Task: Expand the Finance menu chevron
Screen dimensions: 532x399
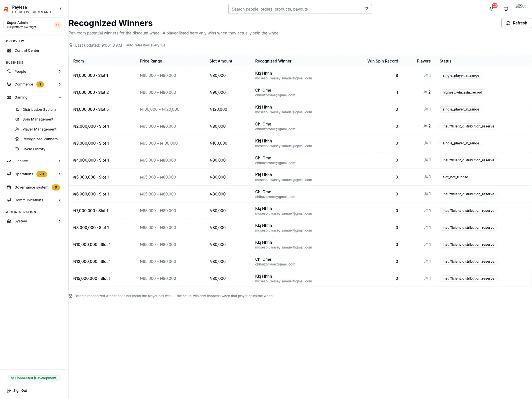Action: point(60,161)
